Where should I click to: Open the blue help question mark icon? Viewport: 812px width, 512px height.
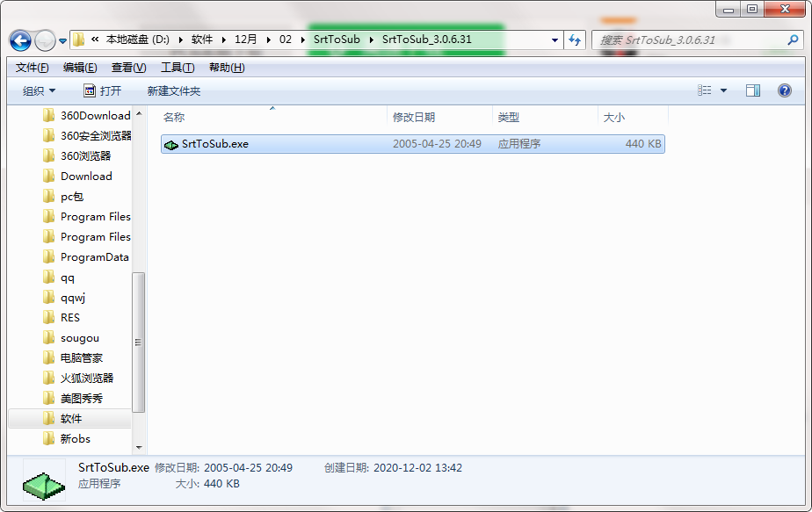pos(785,90)
